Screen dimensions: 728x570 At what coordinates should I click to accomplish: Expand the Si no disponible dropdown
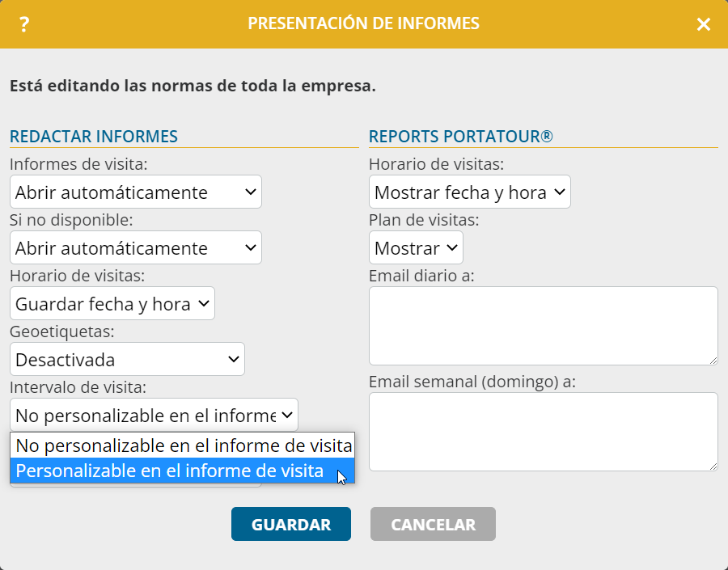pos(136,247)
